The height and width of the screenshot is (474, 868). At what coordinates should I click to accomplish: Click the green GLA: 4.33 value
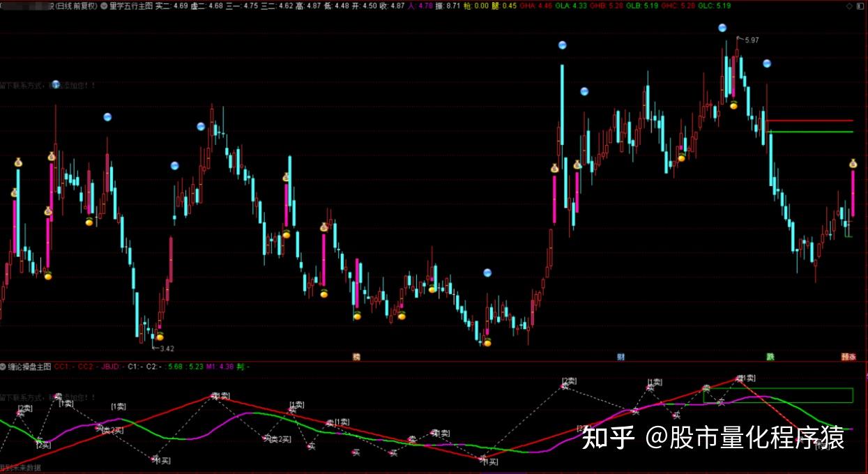pyautogui.click(x=571, y=6)
